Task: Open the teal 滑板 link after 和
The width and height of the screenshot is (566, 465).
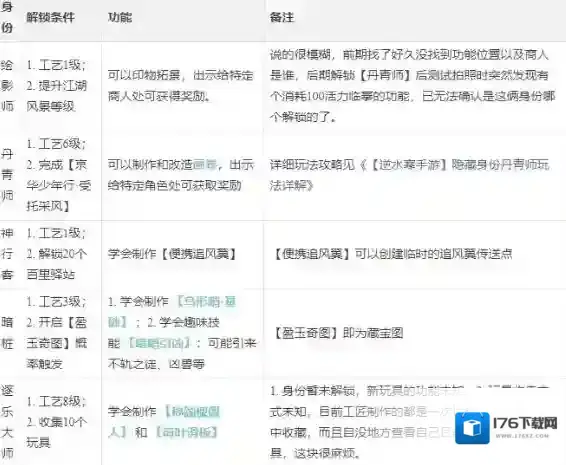Action: click(186, 432)
